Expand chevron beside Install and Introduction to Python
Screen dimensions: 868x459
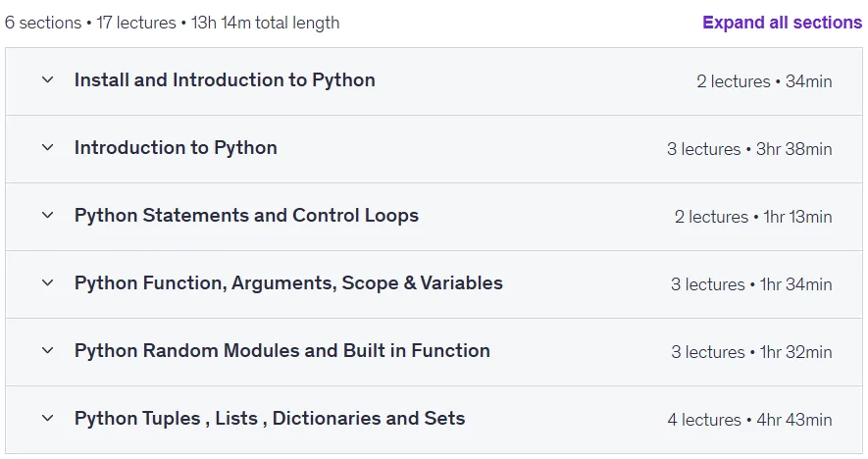click(x=48, y=79)
